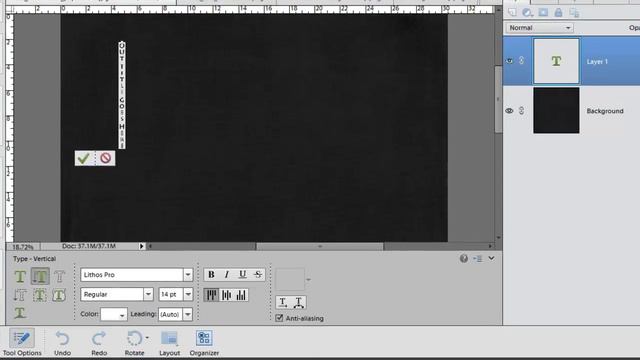Hide Layer 1 visibility eye
The image size is (640, 360).
509,61
